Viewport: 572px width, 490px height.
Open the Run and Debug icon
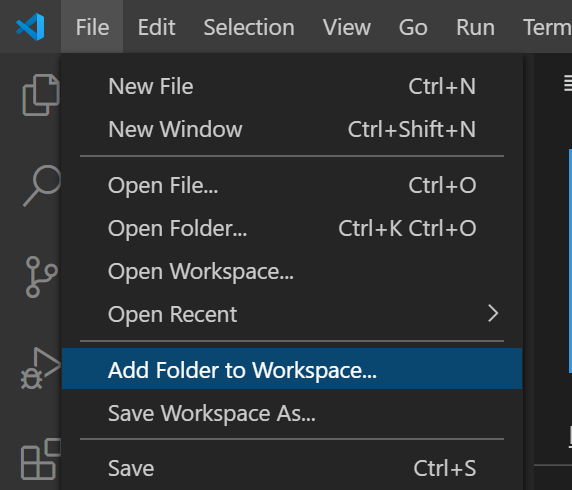click(x=40, y=368)
